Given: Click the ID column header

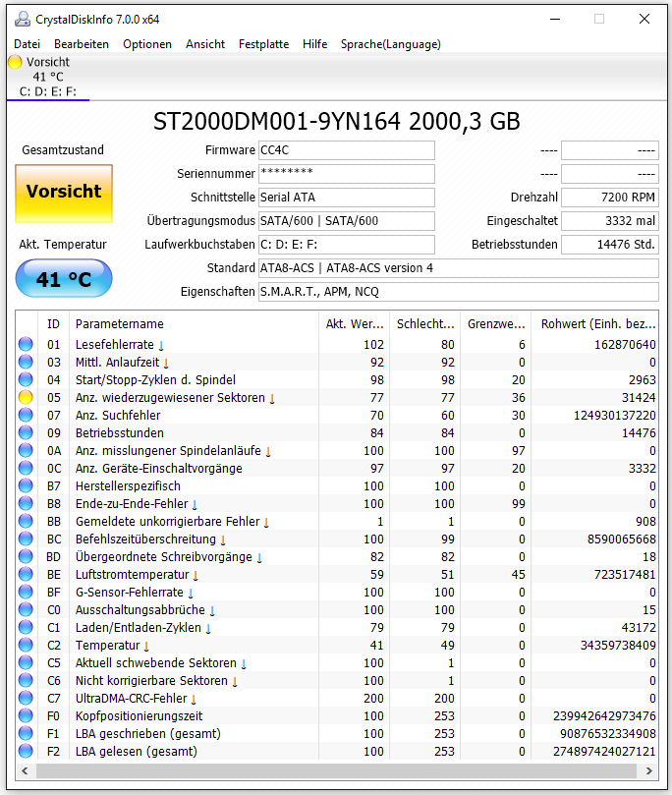Looking at the screenshot, I should coord(53,324).
